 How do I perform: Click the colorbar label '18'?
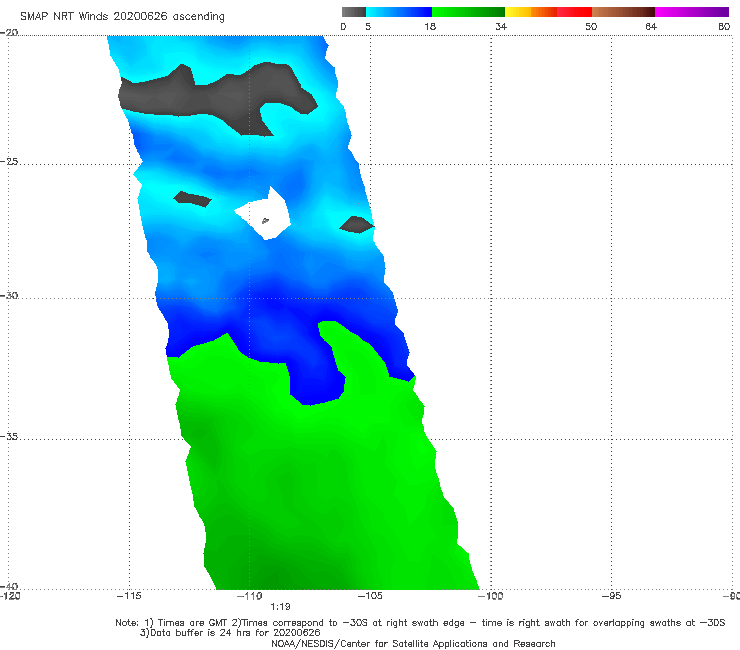(x=430, y=26)
